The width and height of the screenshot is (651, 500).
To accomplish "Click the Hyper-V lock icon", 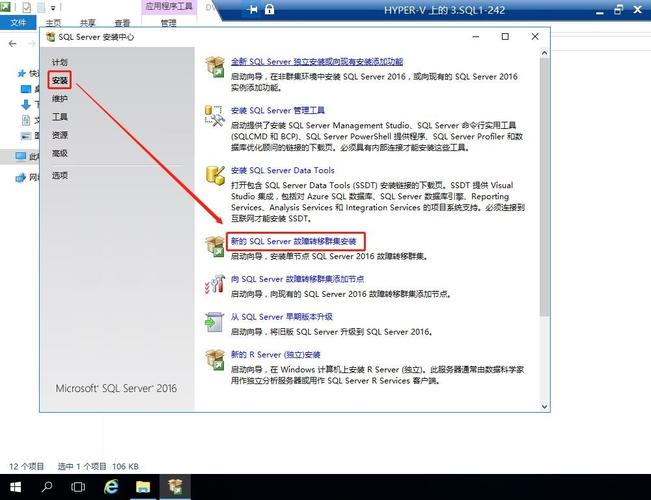I will click(269, 9).
